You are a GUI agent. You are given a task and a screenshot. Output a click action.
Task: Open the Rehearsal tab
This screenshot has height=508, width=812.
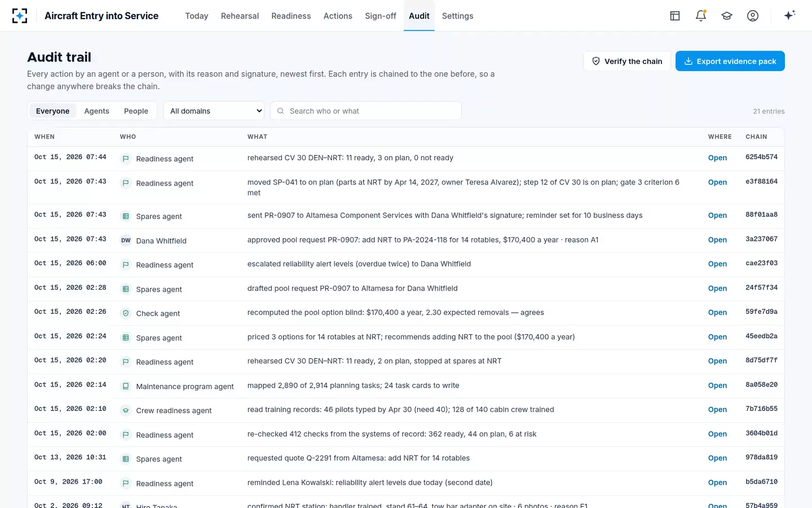tap(240, 16)
